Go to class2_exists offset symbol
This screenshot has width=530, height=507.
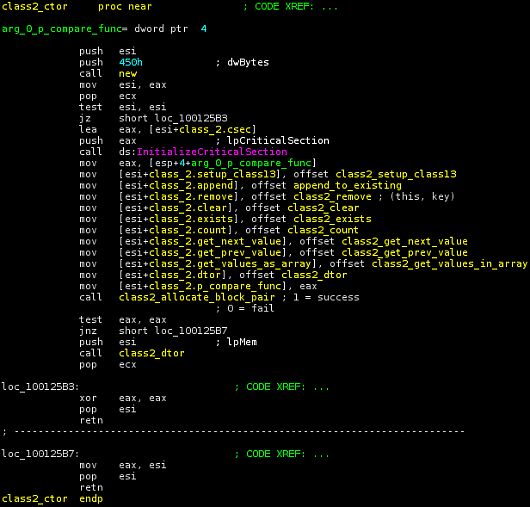click(x=332, y=219)
